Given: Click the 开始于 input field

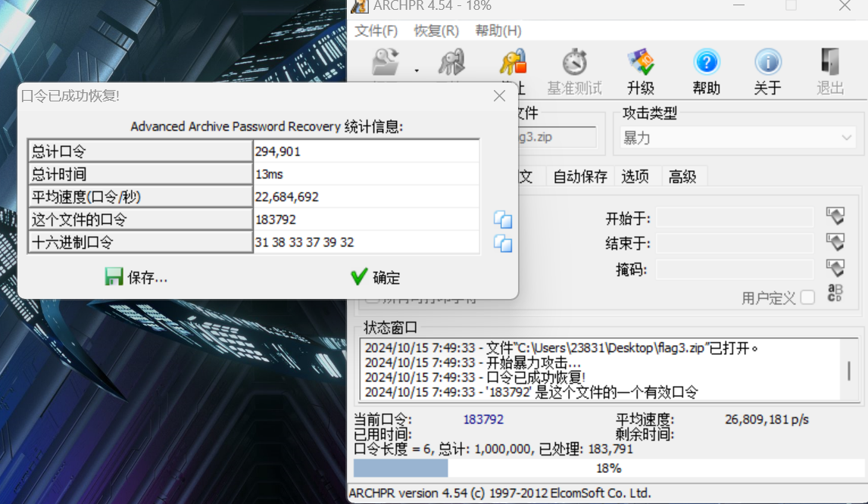Looking at the screenshot, I should [735, 217].
